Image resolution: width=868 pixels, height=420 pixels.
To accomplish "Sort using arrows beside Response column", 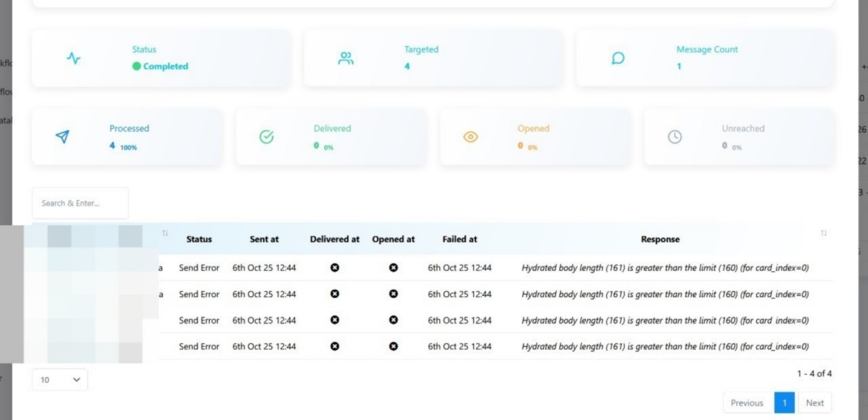I will click(x=823, y=233).
